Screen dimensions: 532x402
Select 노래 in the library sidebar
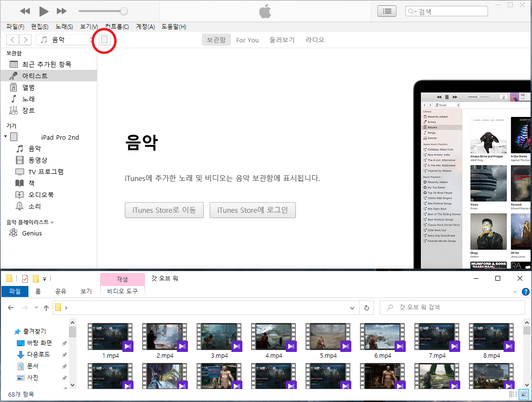[x=49, y=99]
